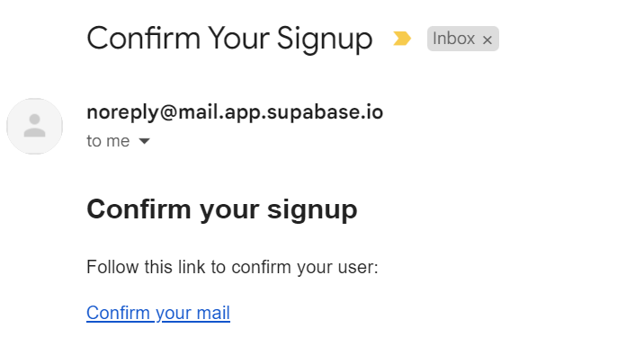Click 'noreply' at start of sender address
This screenshot has height=364, width=644.
(116, 112)
